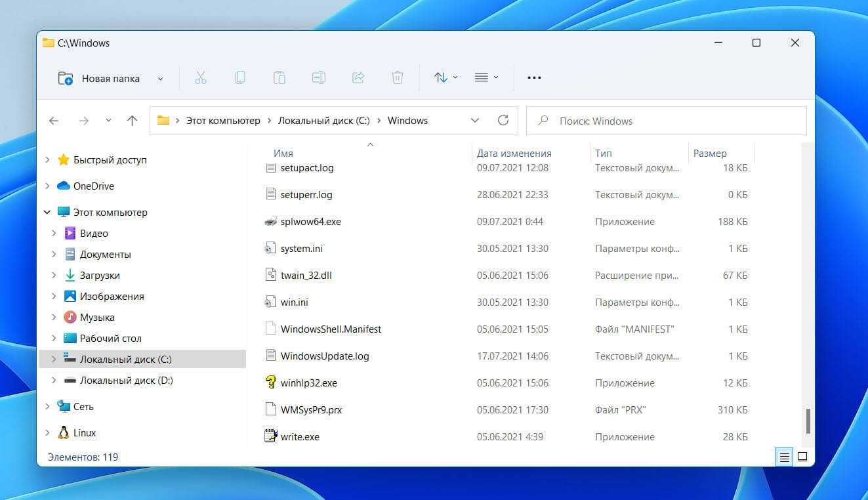
Task: Click Windows in the address path
Action: (x=407, y=121)
